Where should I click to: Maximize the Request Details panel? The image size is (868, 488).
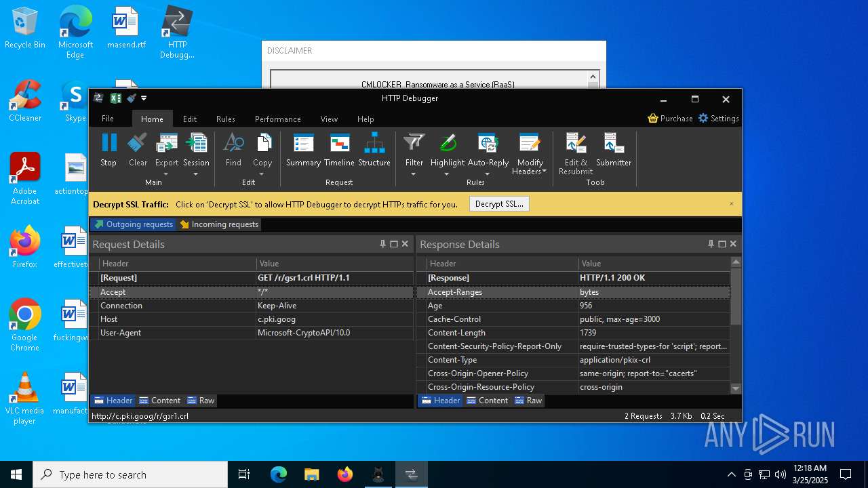click(x=394, y=244)
